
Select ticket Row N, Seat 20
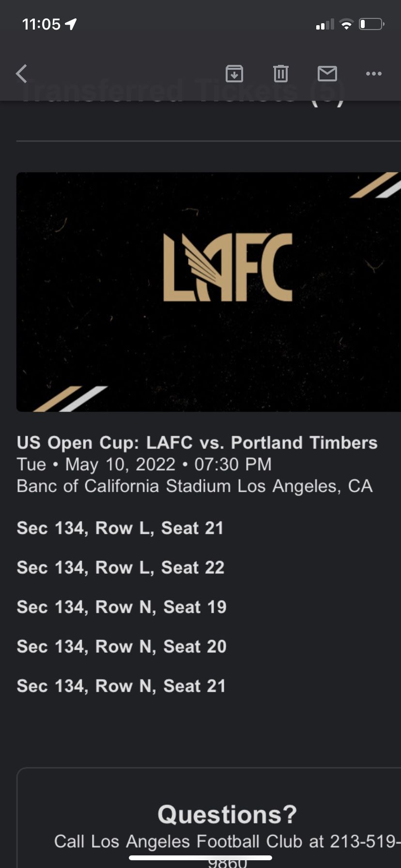(x=122, y=646)
